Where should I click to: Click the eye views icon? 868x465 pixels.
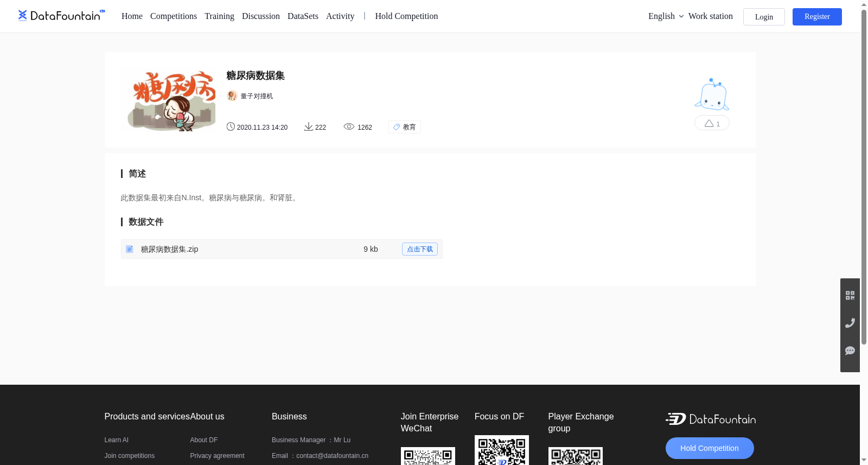pyautogui.click(x=349, y=126)
